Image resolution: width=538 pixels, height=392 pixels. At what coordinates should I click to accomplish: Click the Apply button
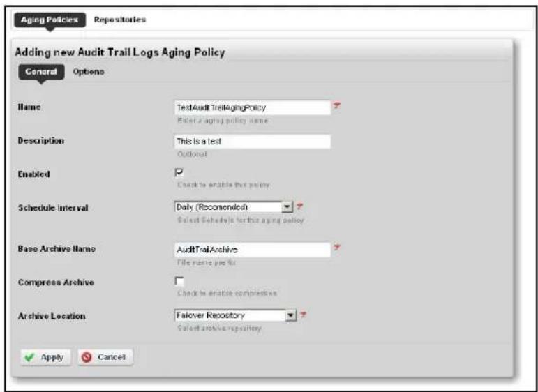point(45,357)
